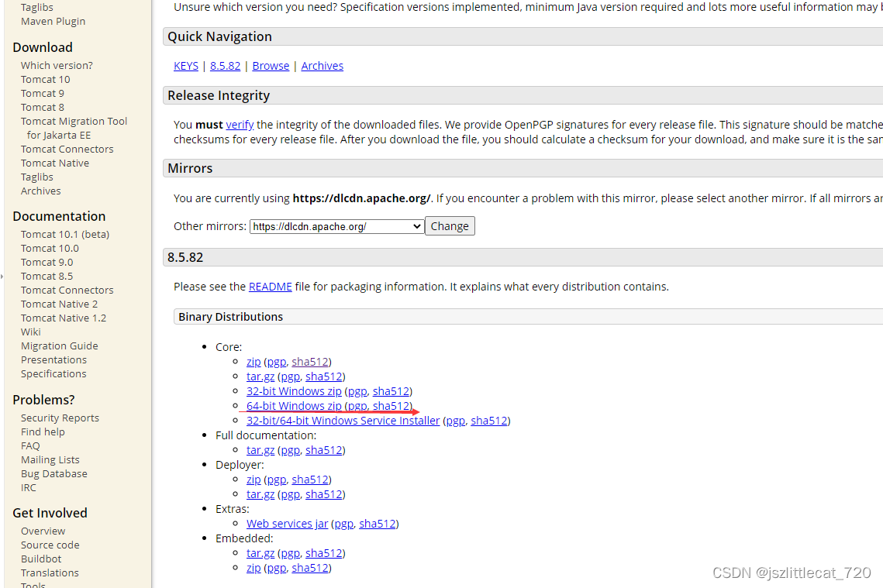Open pgp for Windows Service Installer

coord(456,421)
